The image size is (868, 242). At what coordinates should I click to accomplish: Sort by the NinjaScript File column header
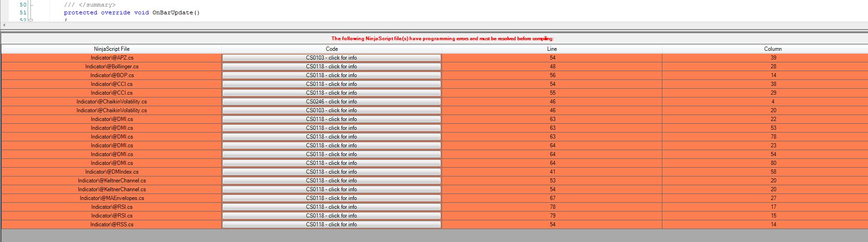click(112, 49)
